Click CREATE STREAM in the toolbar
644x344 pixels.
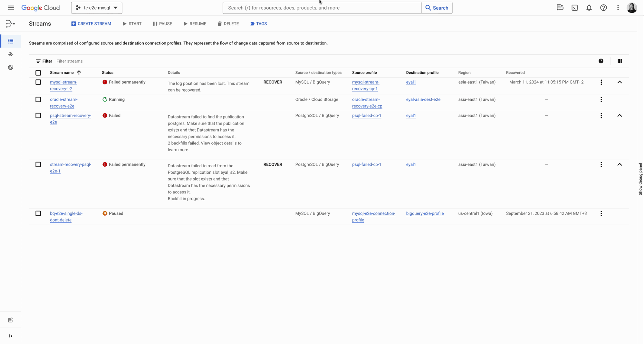point(91,24)
